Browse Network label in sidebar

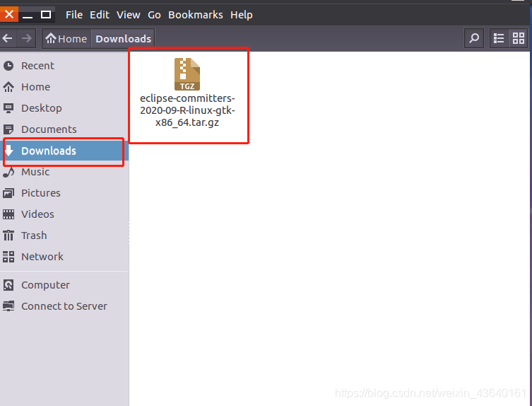pyautogui.click(x=42, y=257)
